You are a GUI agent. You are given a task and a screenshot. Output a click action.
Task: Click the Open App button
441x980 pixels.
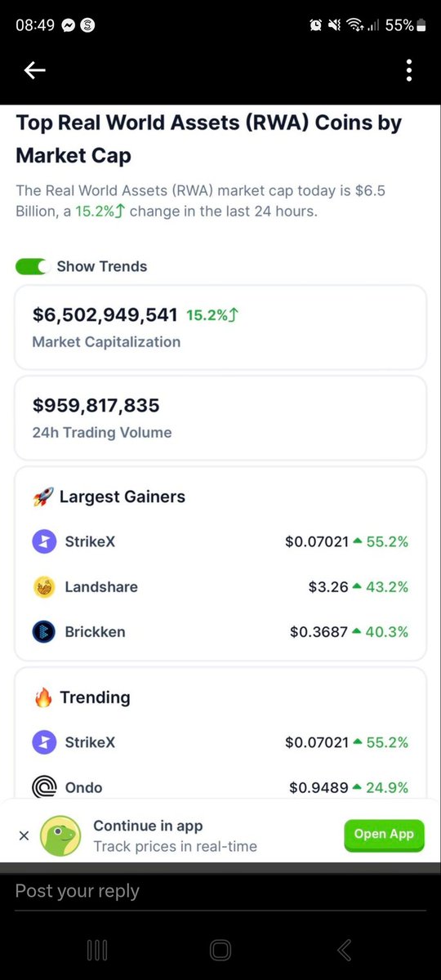[x=384, y=835]
